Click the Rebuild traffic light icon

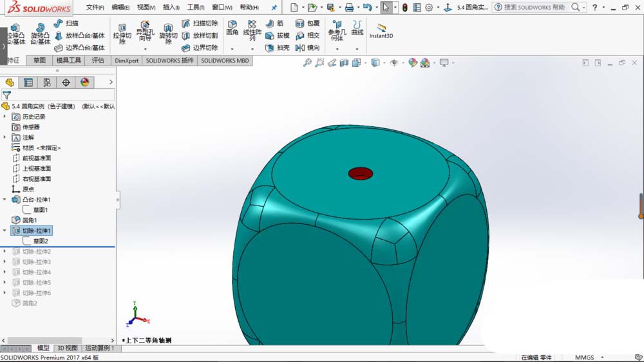(x=405, y=7)
